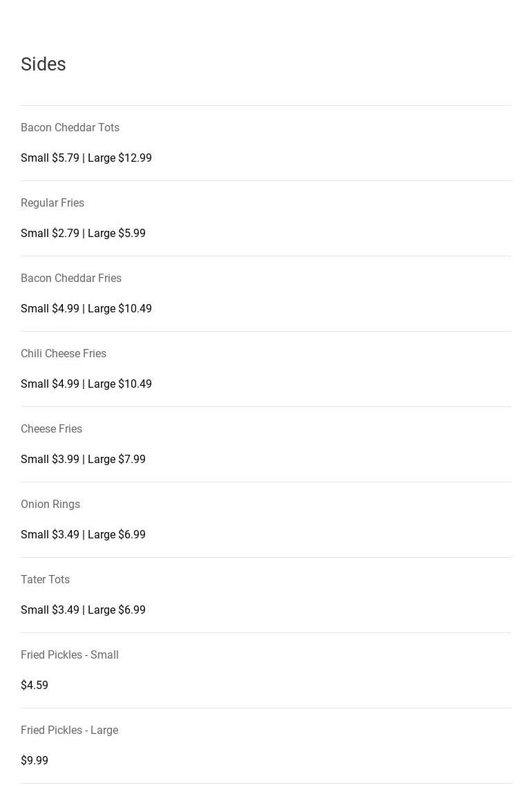Viewport: 532px width, 792px height.
Task: Open the Chili Cheese Fries item
Action: click(x=64, y=354)
